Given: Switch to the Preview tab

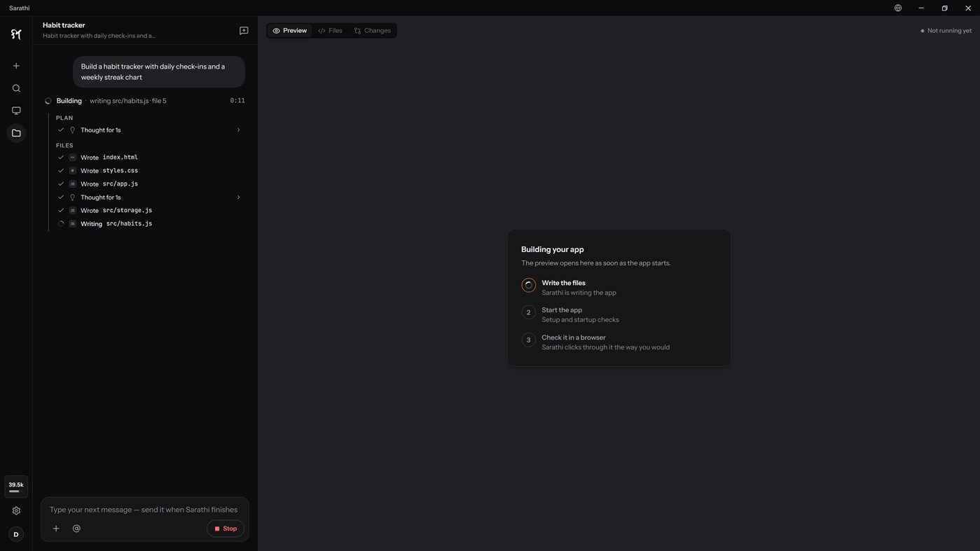Looking at the screenshot, I should click(x=290, y=31).
